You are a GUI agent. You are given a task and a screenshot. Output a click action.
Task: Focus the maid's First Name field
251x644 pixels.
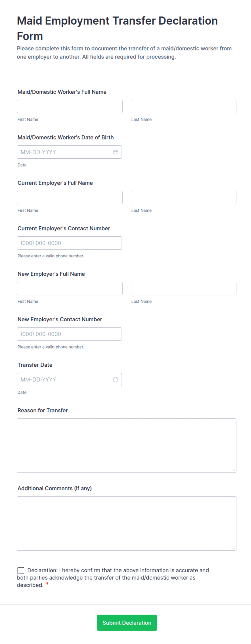pos(70,107)
